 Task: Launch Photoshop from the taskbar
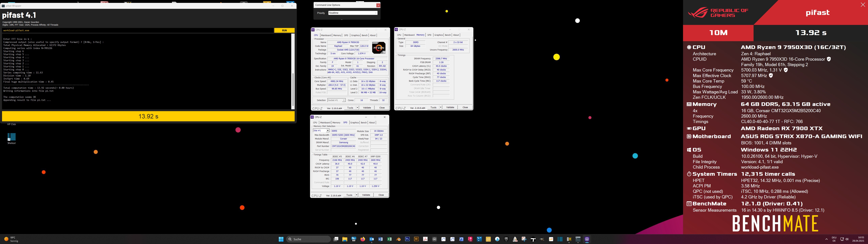tap(407, 239)
